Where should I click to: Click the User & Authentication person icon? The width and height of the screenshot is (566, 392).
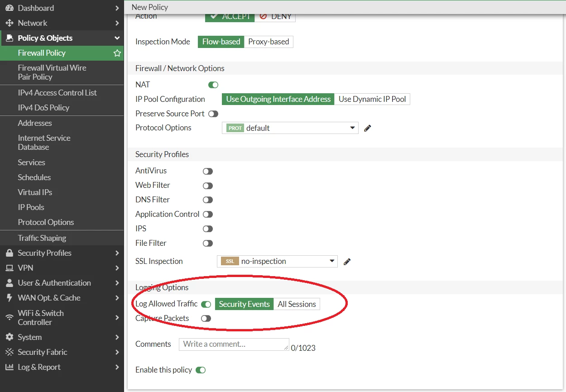[10, 283]
